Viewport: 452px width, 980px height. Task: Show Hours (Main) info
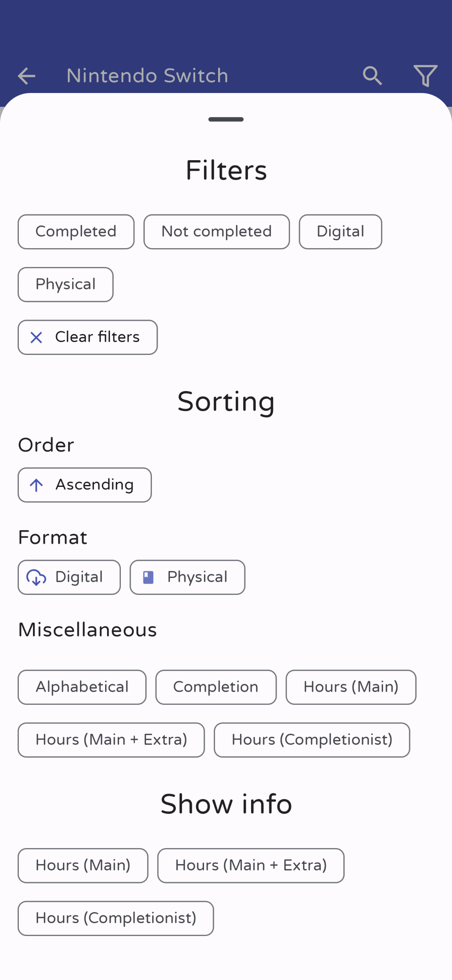(83, 866)
